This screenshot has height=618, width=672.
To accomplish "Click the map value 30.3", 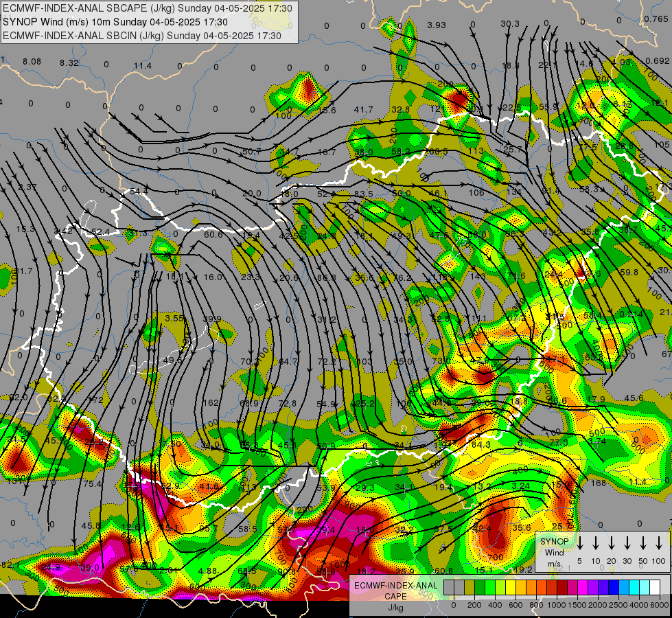I will [x=510, y=24].
